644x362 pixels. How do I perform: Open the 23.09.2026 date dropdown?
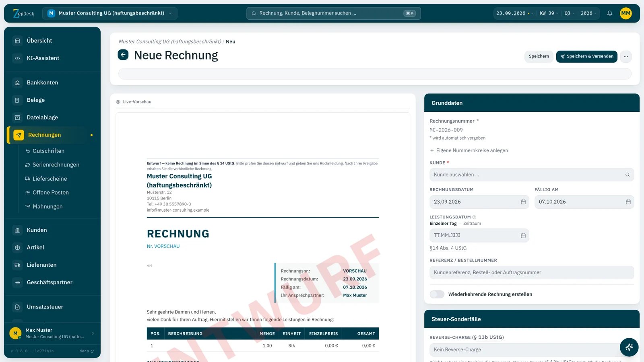click(514, 13)
